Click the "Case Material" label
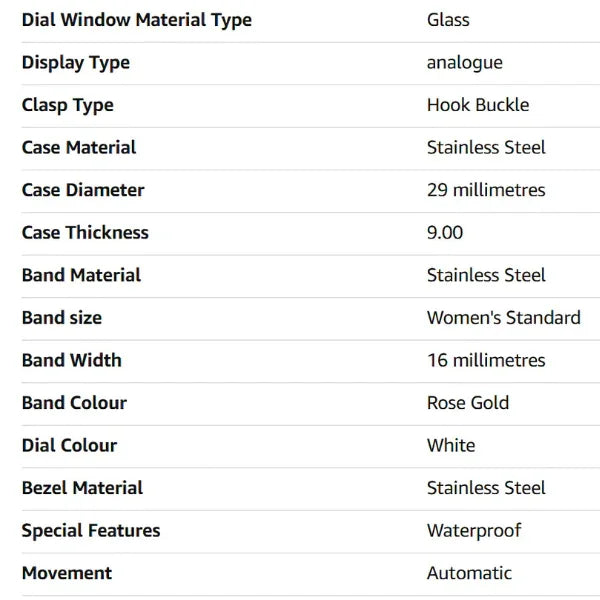The width and height of the screenshot is (600, 600). (79, 148)
